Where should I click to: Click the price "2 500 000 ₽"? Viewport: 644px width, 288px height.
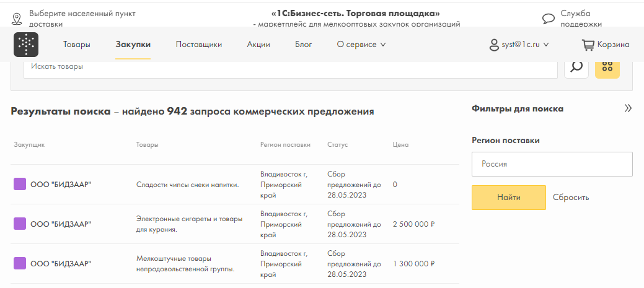(x=414, y=224)
